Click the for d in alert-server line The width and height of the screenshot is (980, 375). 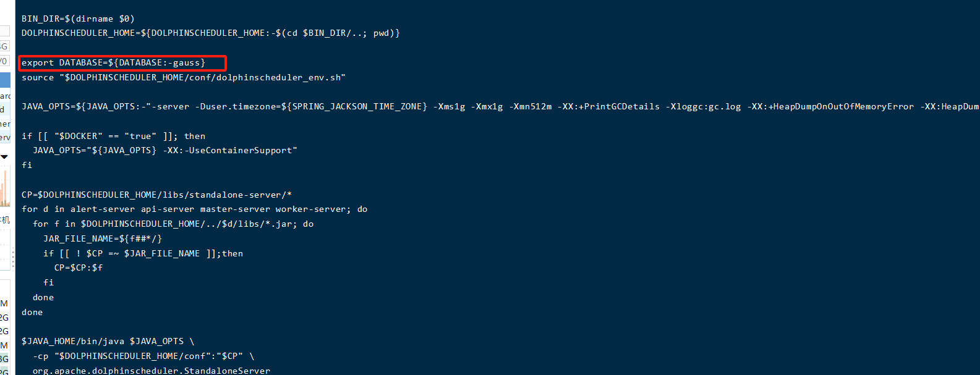[x=194, y=209]
